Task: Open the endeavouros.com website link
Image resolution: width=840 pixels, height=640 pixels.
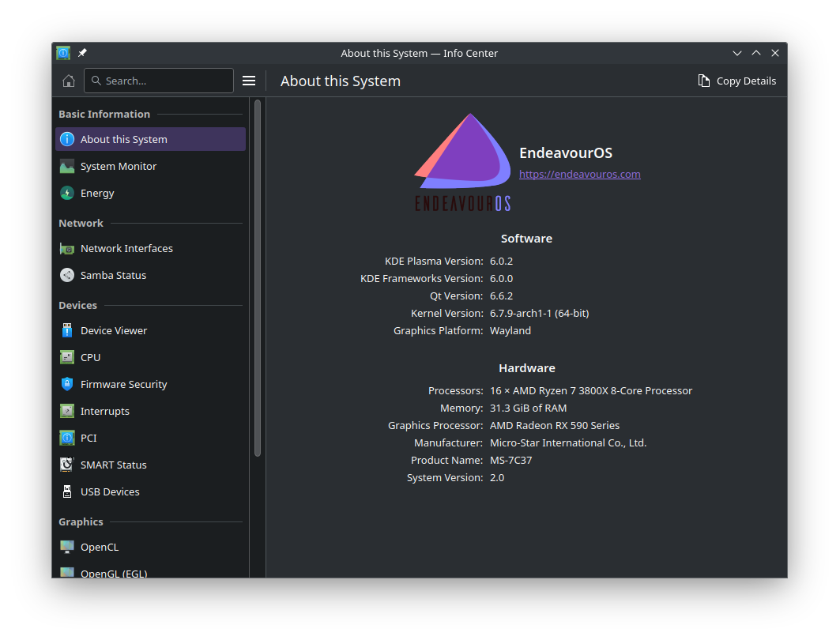Action: click(x=579, y=174)
